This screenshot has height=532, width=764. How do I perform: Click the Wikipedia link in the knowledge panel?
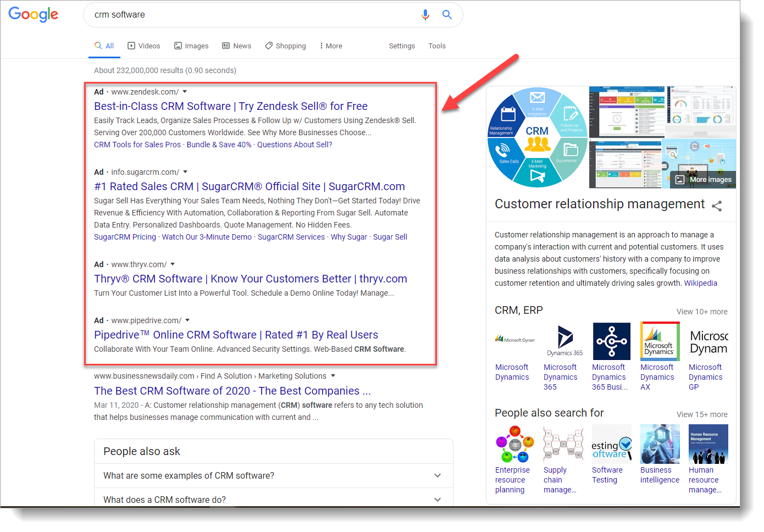pyautogui.click(x=701, y=283)
